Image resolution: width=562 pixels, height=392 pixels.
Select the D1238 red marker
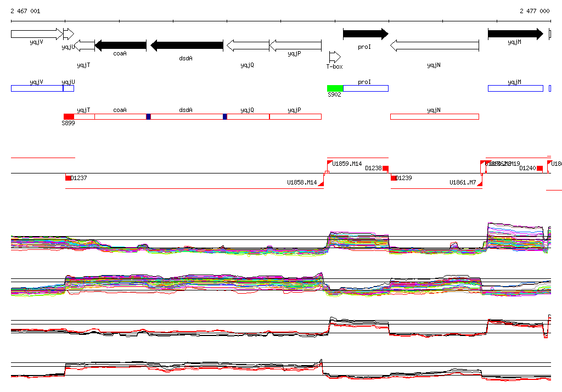(x=386, y=168)
